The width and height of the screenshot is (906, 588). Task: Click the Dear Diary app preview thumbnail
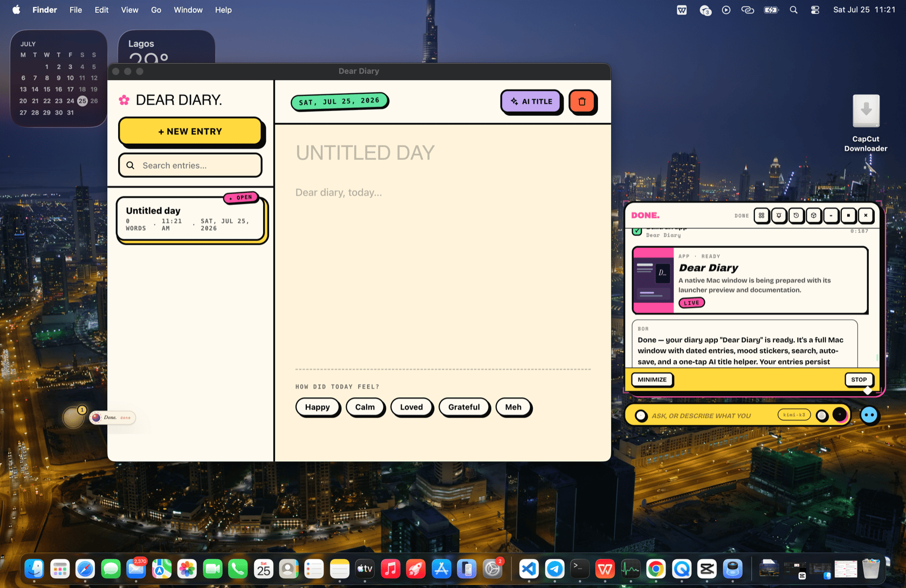pos(653,280)
